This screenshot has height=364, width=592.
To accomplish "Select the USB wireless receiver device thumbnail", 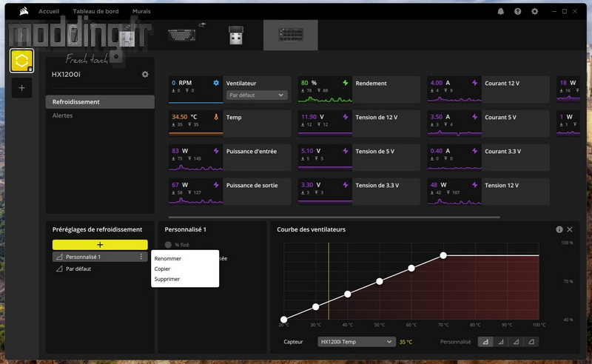I will point(236,35).
